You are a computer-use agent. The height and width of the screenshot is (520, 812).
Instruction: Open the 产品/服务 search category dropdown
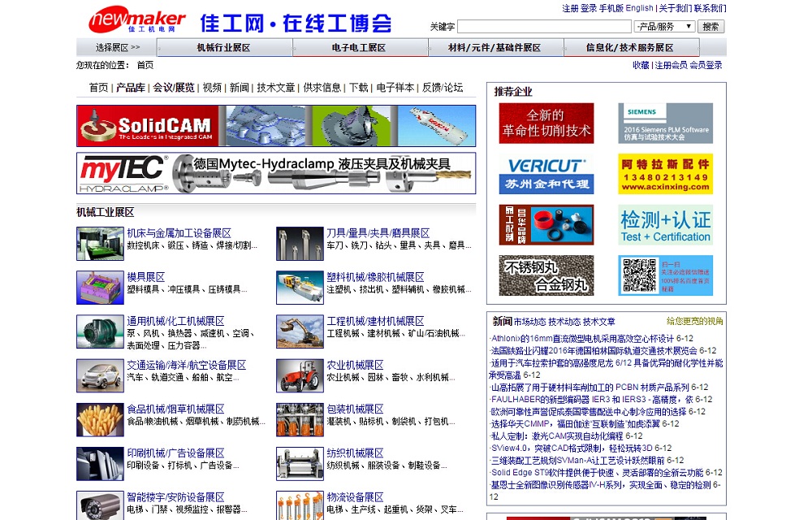pyautogui.click(x=664, y=27)
